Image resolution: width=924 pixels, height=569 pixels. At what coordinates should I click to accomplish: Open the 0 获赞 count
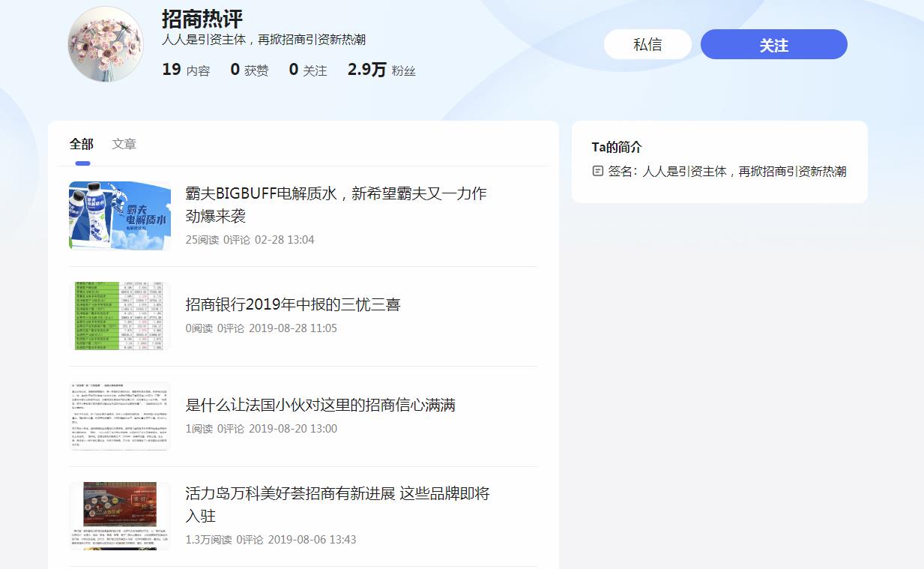[x=250, y=70]
